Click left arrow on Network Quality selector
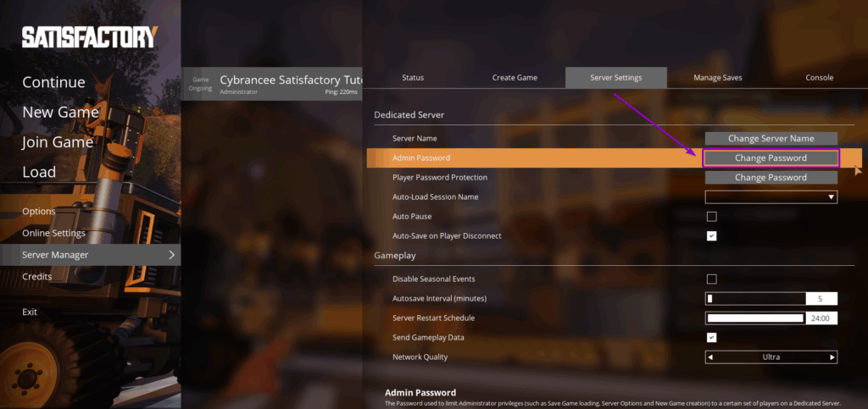868x409 pixels. (710, 357)
